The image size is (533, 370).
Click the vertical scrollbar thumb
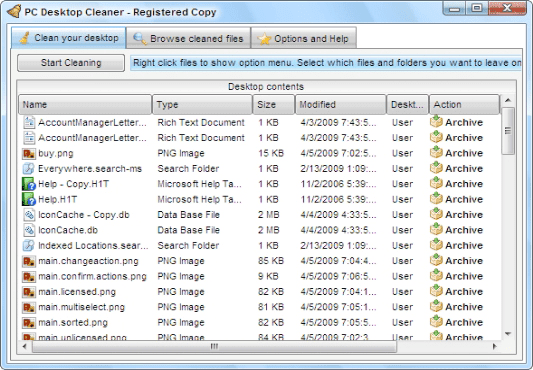(508, 131)
